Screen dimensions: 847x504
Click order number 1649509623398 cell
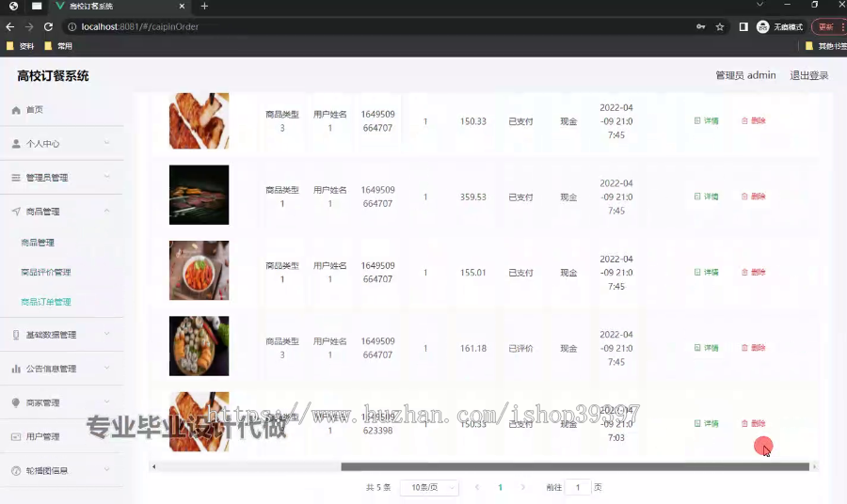pos(377,423)
